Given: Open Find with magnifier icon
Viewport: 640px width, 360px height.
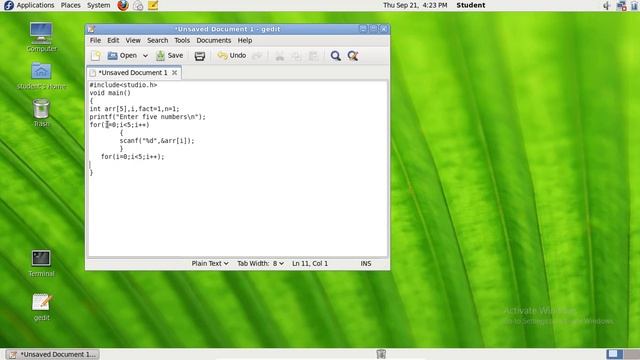Looking at the screenshot, I should (336, 56).
